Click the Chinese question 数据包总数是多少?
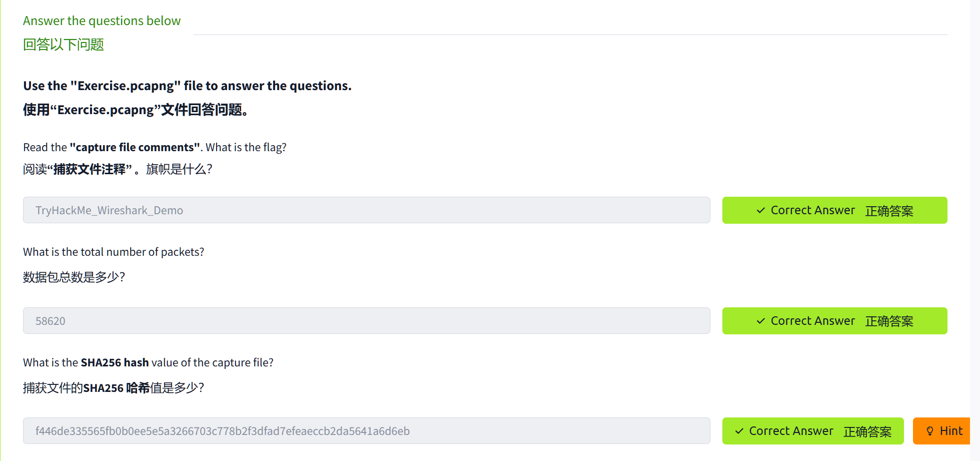The image size is (980, 461). pyautogui.click(x=74, y=277)
